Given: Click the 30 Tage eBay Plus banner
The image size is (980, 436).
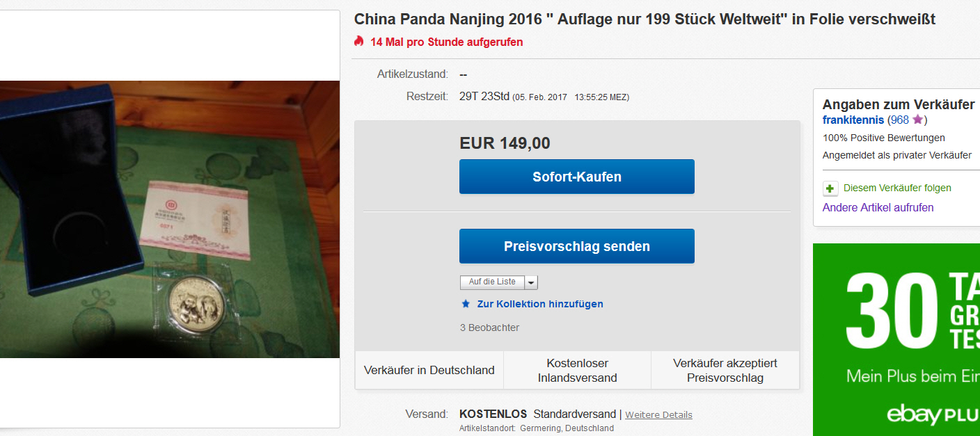Looking at the screenshot, I should pyautogui.click(x=896, y=339).
